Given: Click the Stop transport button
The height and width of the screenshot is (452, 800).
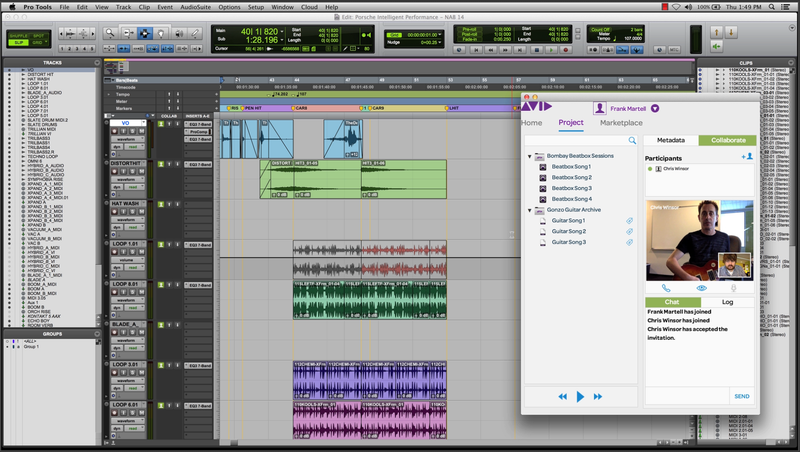Looking at the screenshot, I should pyautogui.click(x=536, y=49).
